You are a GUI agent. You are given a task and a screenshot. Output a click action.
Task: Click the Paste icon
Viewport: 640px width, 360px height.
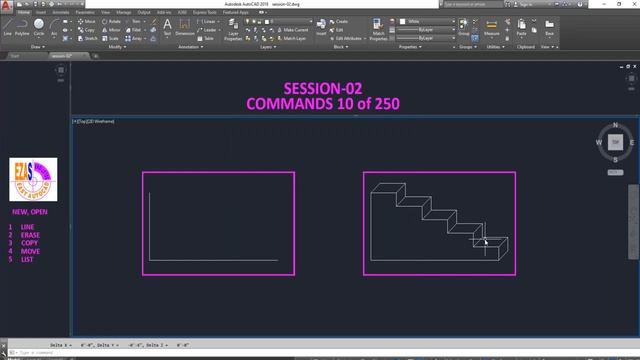521,28
